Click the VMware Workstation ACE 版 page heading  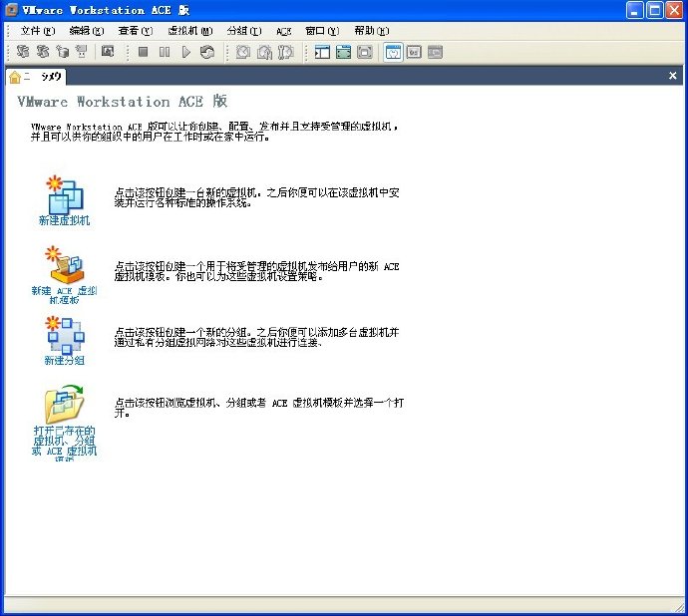coord(122,102)
